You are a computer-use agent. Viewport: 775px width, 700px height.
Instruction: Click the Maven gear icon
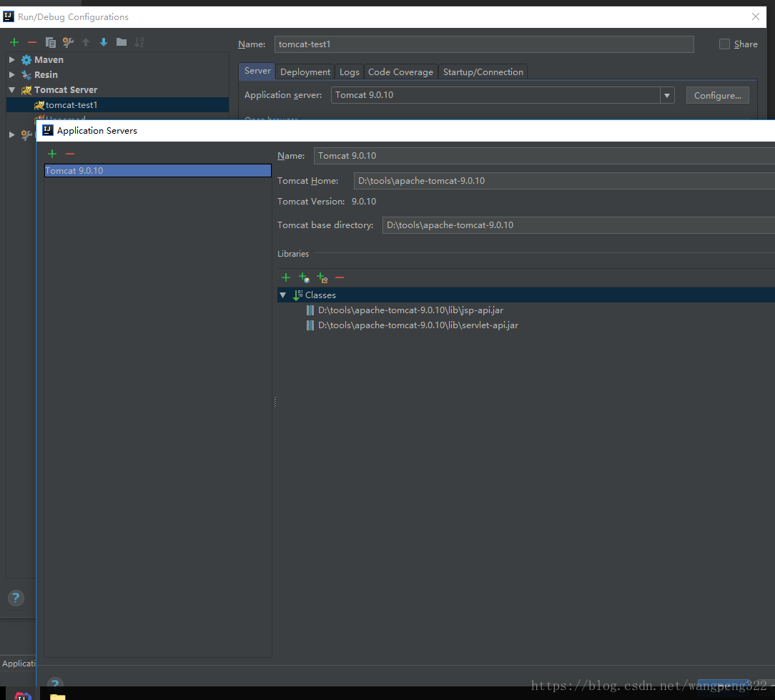[26, 60]
